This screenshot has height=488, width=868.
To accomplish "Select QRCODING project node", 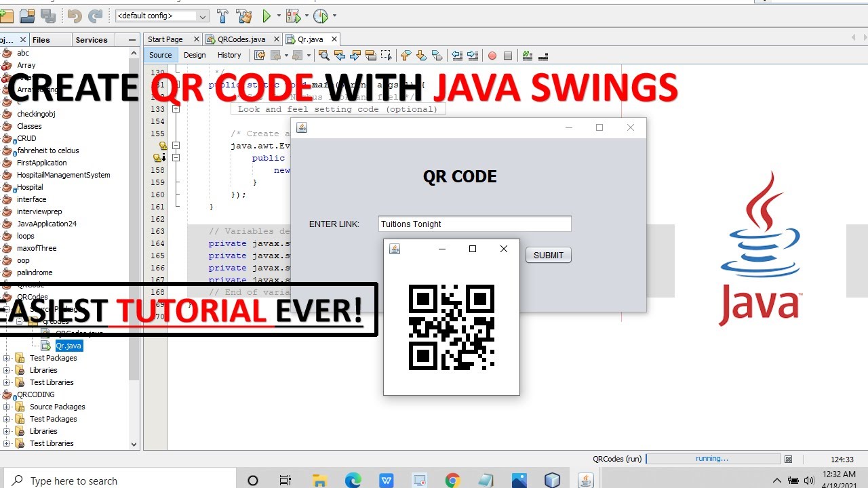I will [x=36, y=394].
